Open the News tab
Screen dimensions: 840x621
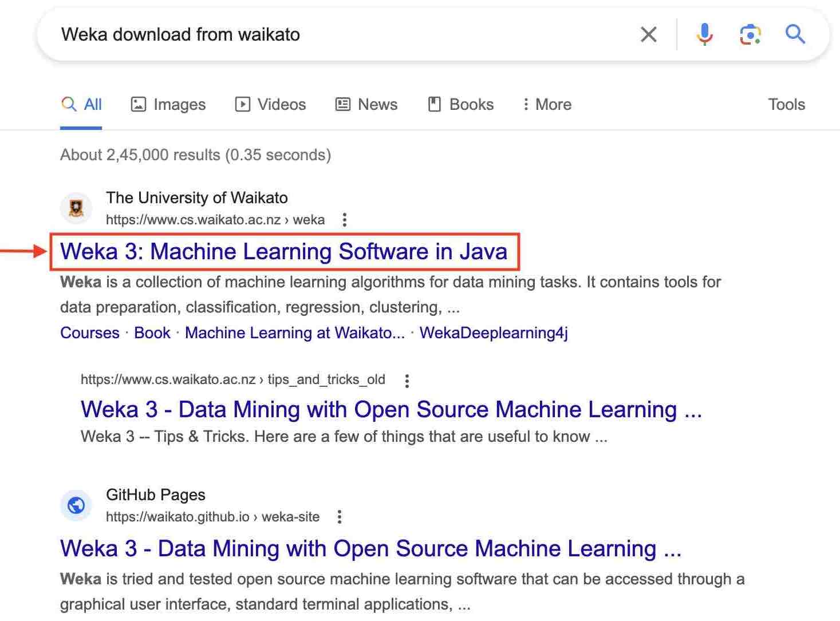(x=366, y=105)
